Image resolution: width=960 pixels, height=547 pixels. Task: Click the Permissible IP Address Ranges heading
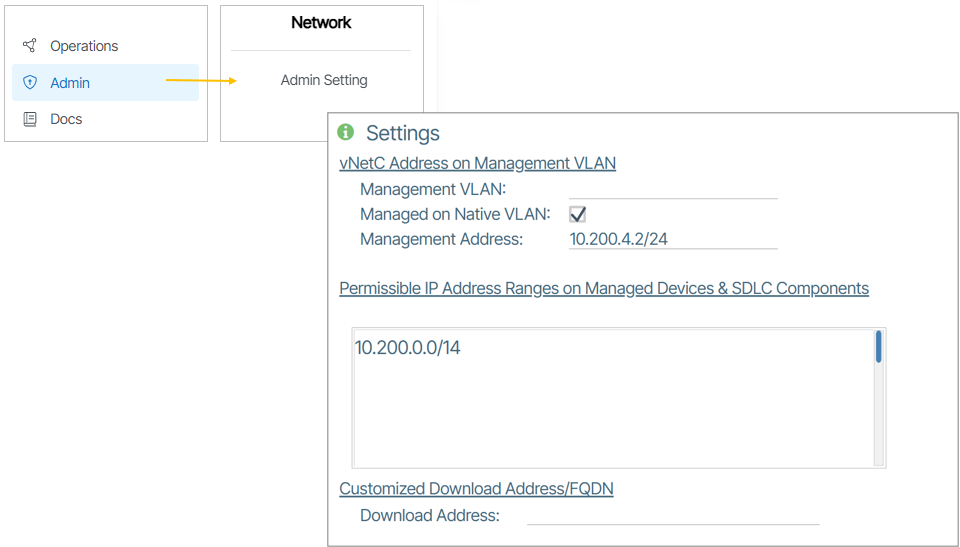pyautogui.click(x=603, y=288)
